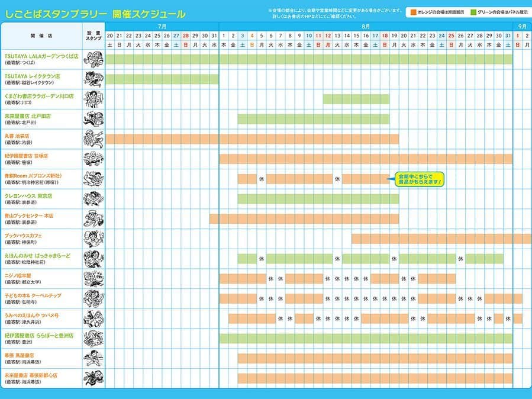
Task: Click the 9月 month header
Action: (x=523, y=27)
